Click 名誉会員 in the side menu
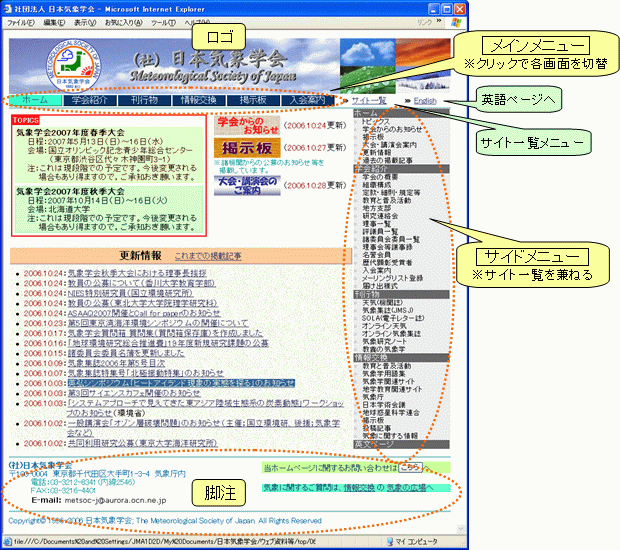 pos(377,255)
